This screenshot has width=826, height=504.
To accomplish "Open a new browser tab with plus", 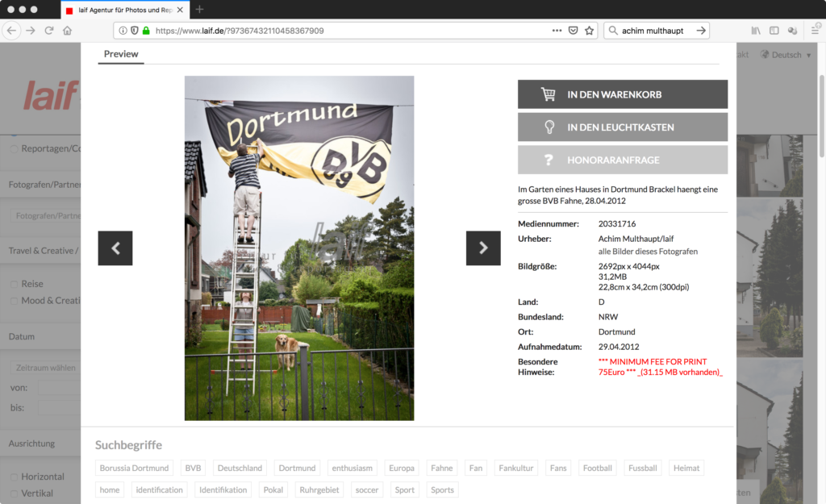I will coord(200,10).
